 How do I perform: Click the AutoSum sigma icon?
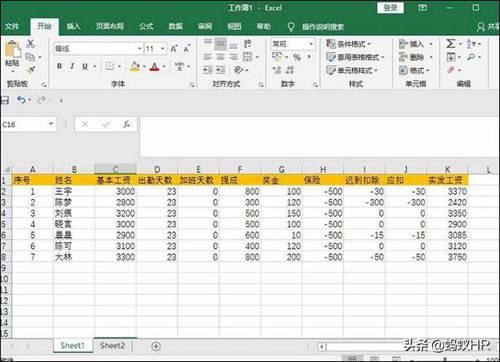[x=450, y=44]
